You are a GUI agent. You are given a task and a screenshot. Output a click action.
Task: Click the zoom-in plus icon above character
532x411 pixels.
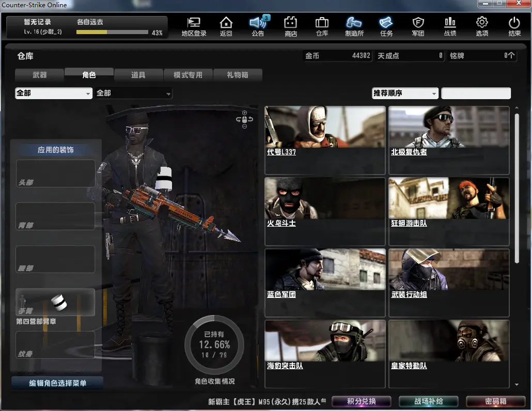(244, 113)
